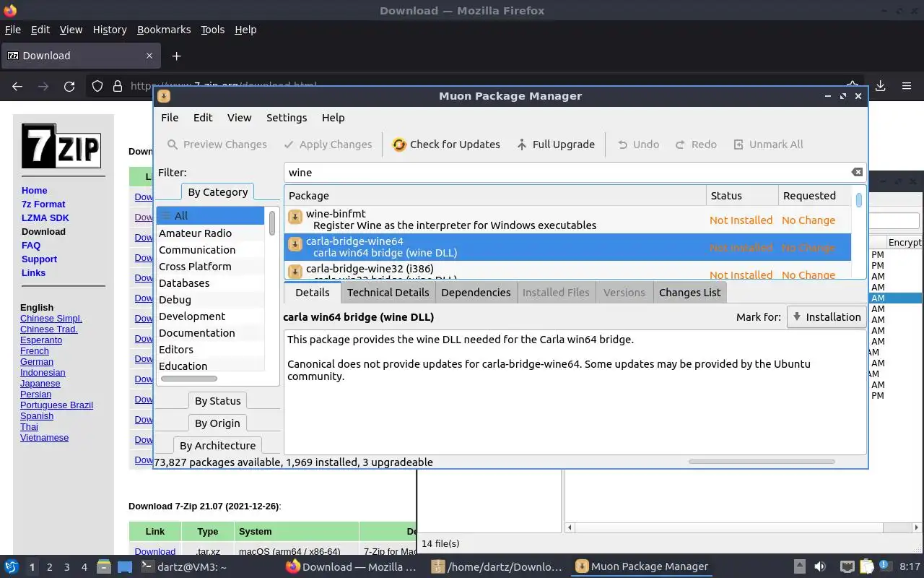Switch to the Changes List tab
924x578 pixels.
point(689,292)
